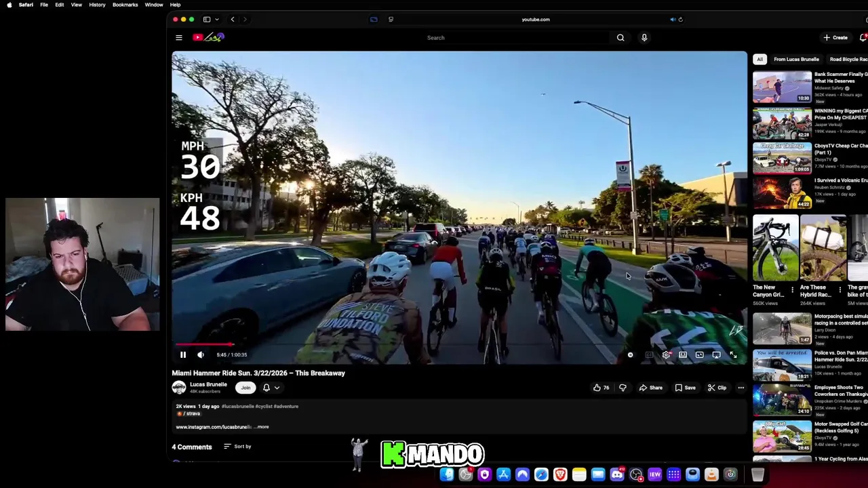Open WINNING my Biggest Cash Prize video
Screen dimensions: 868x488
tap(782, 123)
